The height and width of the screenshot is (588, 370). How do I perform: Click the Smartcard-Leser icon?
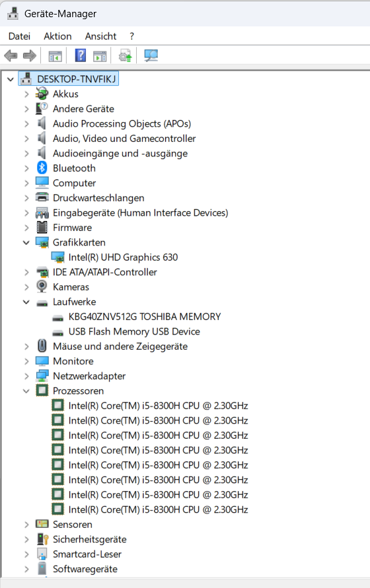click(x=42, y=554)
